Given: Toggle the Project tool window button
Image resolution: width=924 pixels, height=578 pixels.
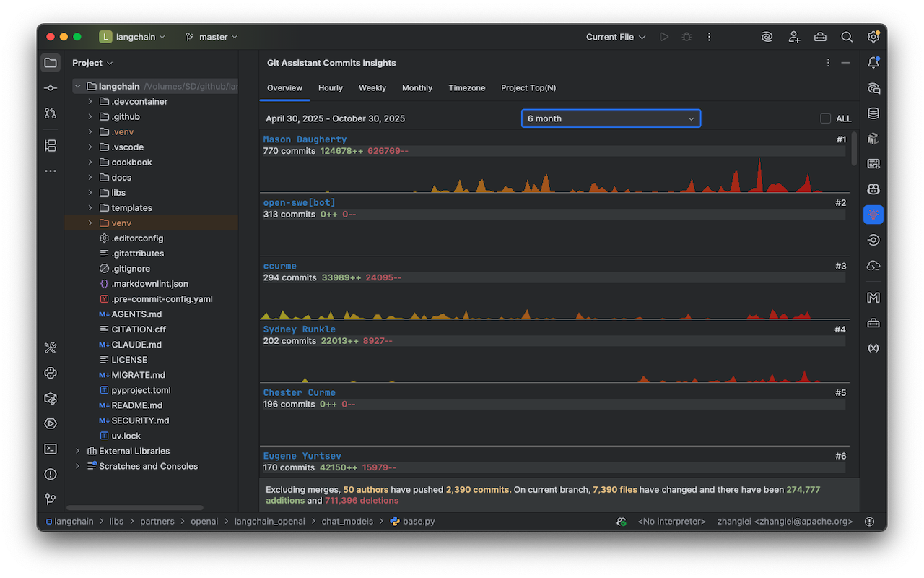Looking at the screenshot, I should 50,62.
